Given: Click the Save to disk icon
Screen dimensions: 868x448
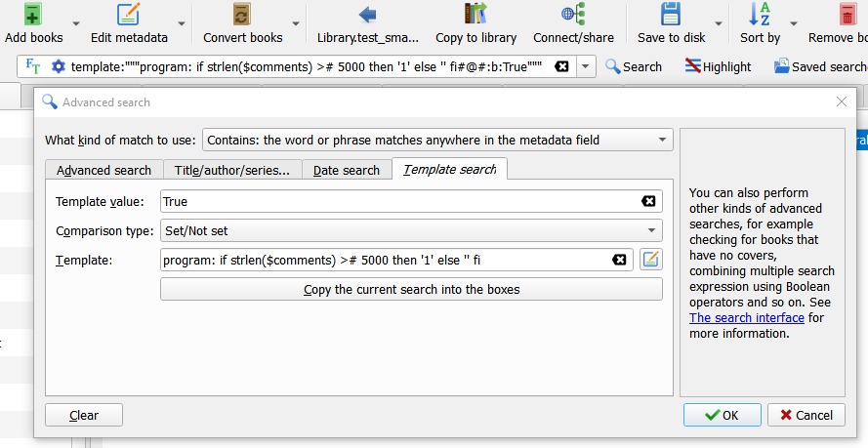Looking at the screenshot, I should (671, 15).
